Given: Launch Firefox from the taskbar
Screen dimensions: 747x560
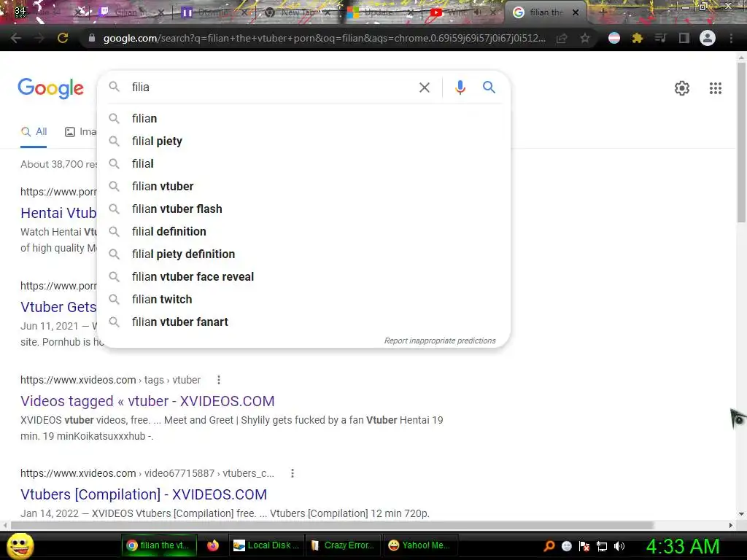Looking at the screenshot, I should tap(212, 545).
